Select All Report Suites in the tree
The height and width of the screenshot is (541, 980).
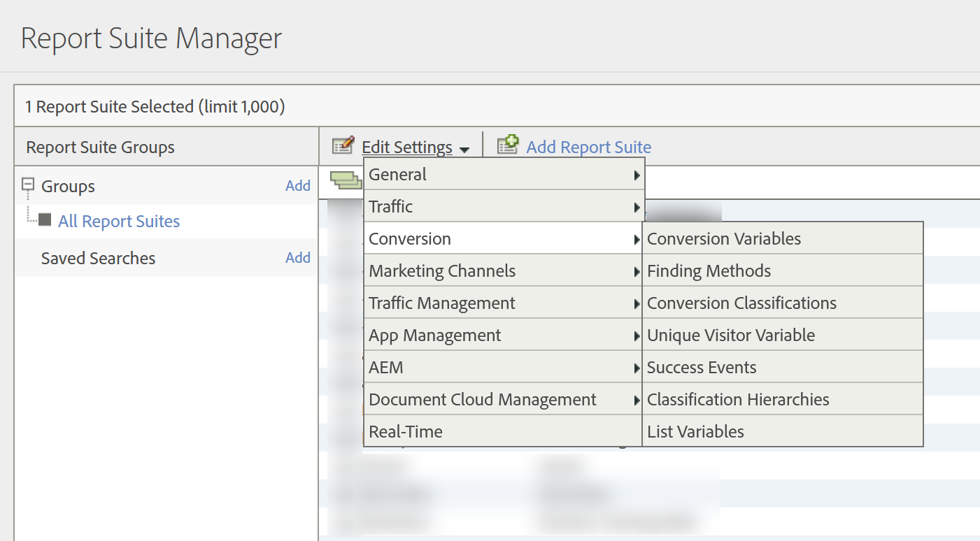point(119,221)
